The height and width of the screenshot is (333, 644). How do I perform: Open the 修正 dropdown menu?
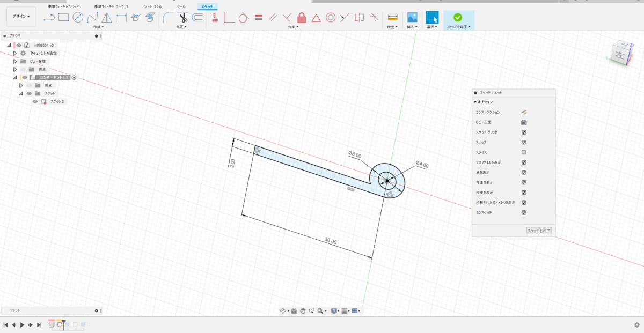point(181,26)
